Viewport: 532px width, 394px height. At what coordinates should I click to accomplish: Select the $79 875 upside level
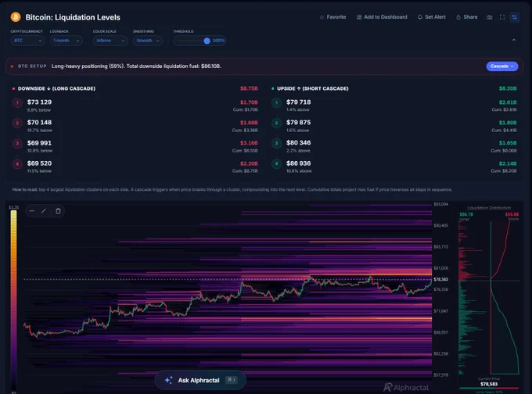298,123
